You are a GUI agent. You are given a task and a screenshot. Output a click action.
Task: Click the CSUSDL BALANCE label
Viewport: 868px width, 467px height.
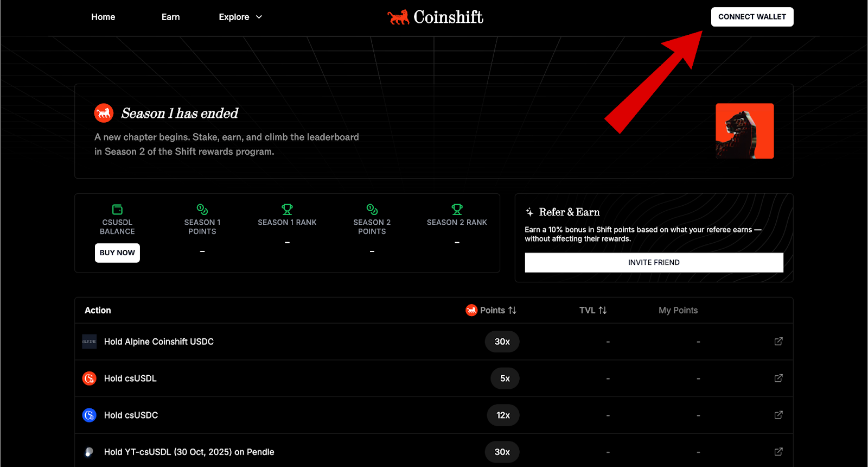(117, 227)
